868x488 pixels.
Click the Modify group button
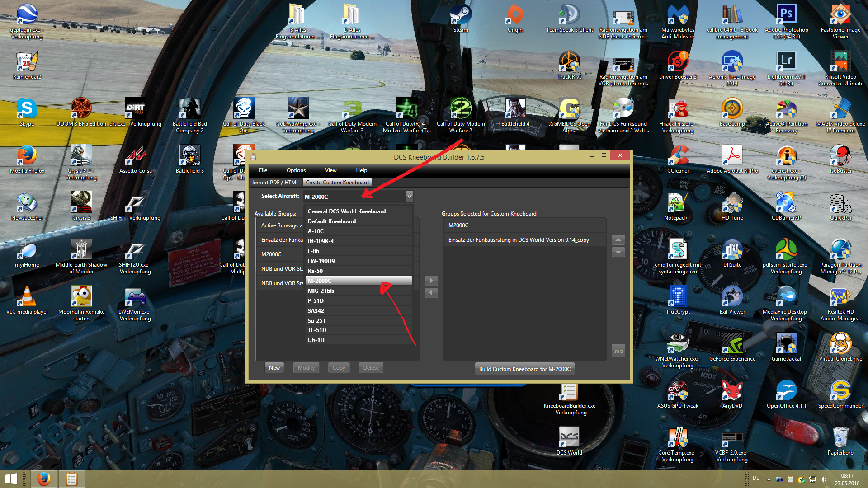tap(306, 368)
